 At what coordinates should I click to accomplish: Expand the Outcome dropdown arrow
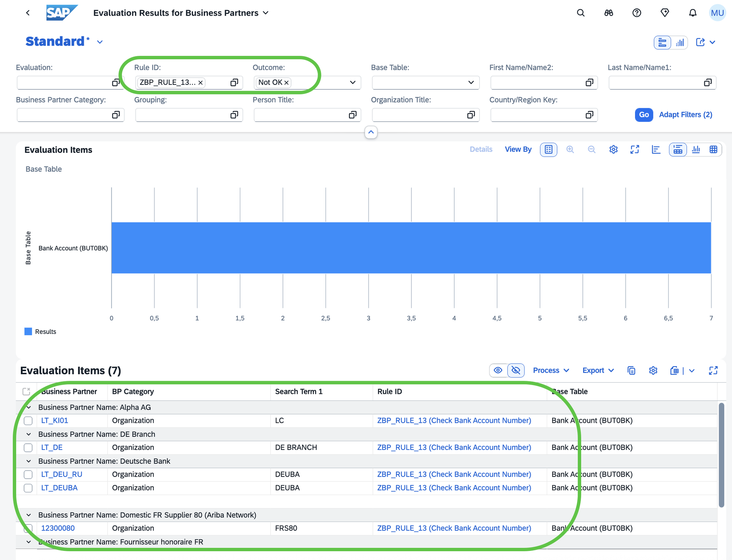(352, 82)
